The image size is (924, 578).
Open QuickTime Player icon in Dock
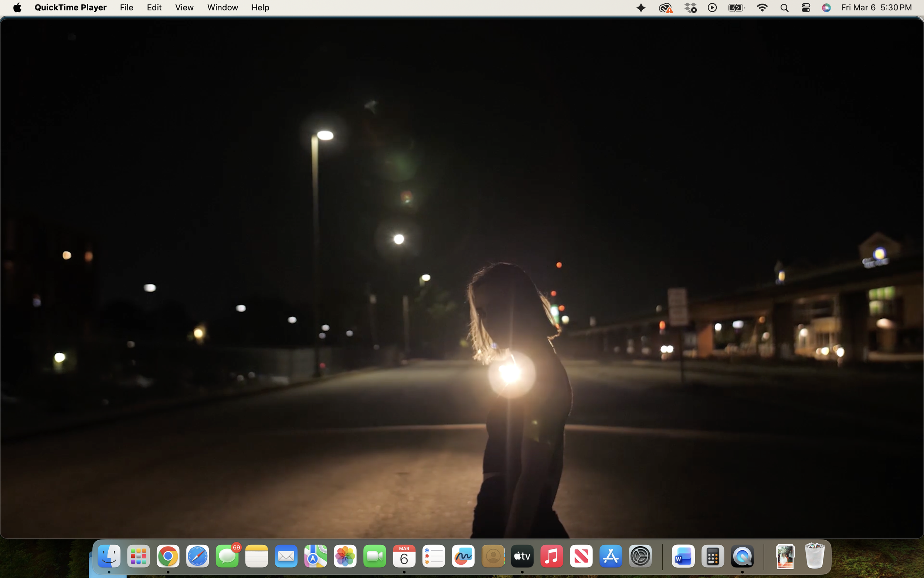point(742,556)
